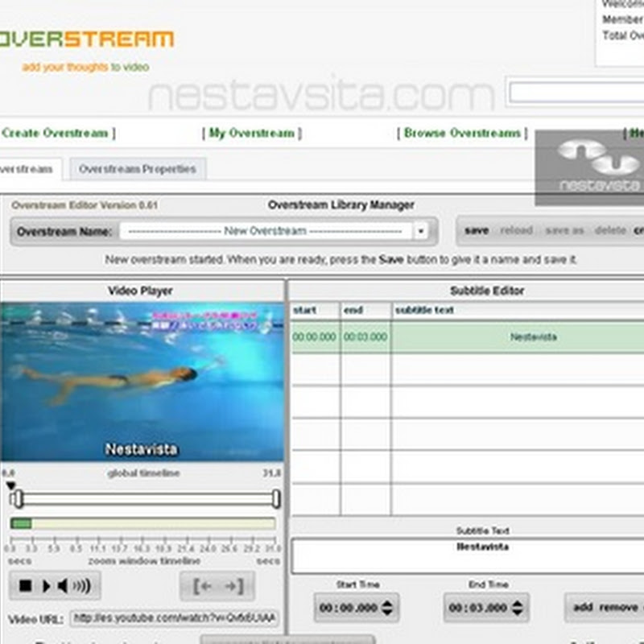Image resolution: width=644 pixels, height=644 pixels.
Task: Click the End Time value field
Action: (477, 608)
